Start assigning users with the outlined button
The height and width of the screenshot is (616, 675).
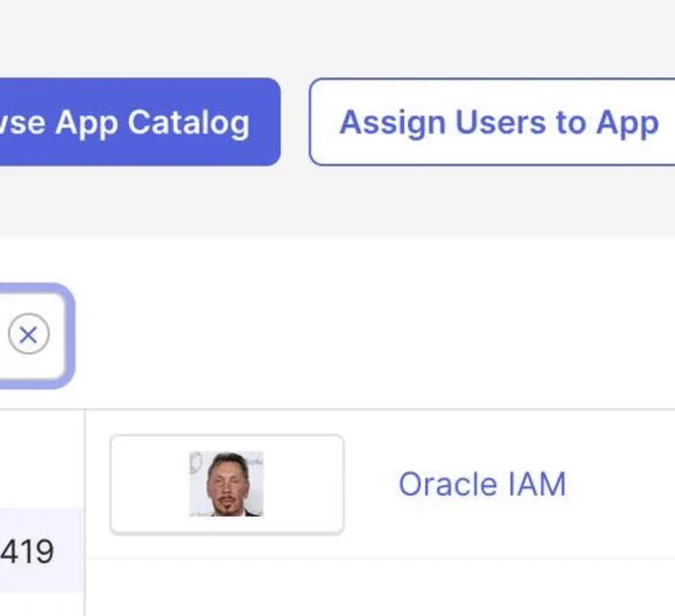click(x=492, y=122)
